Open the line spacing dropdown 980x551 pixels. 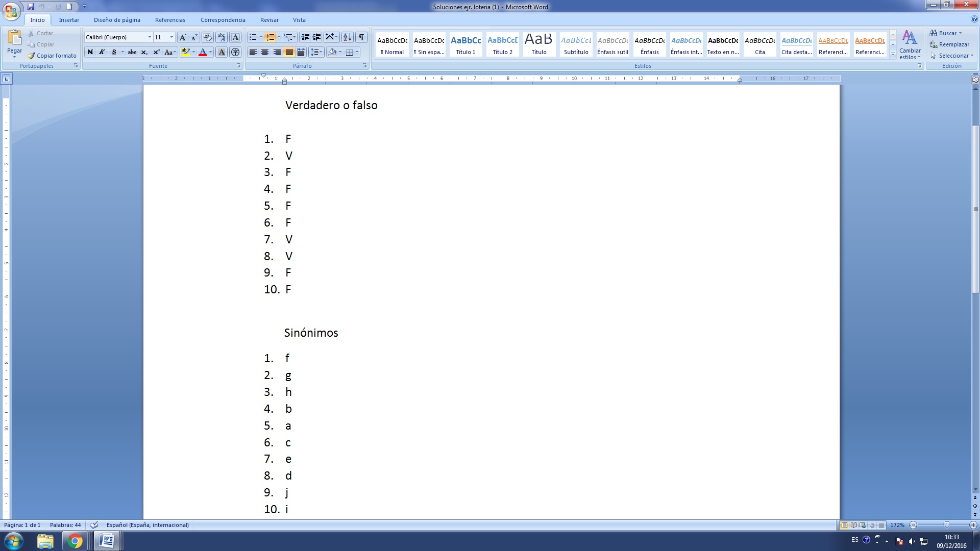click(316, 52)
